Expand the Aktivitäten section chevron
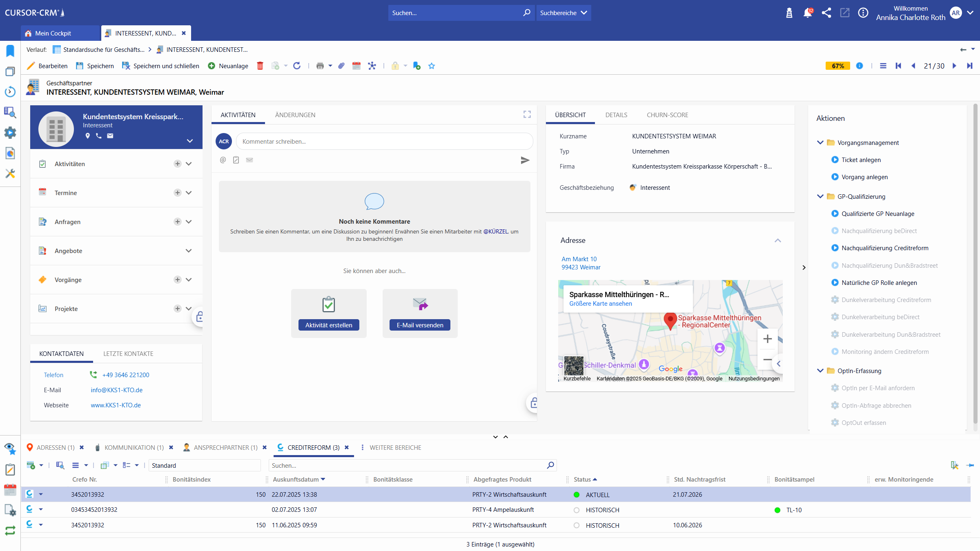Viewport: 980px width, 551px height. click(189, 164)
